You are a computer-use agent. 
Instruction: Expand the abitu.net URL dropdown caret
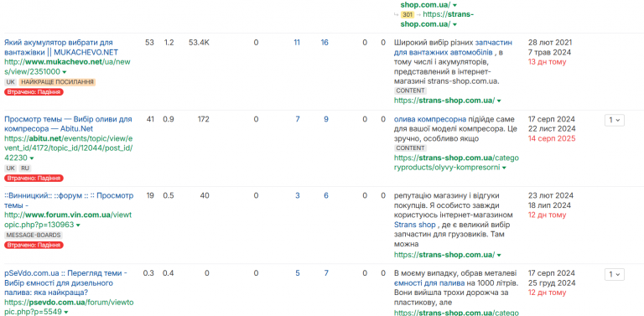click(x=32, y=158)
